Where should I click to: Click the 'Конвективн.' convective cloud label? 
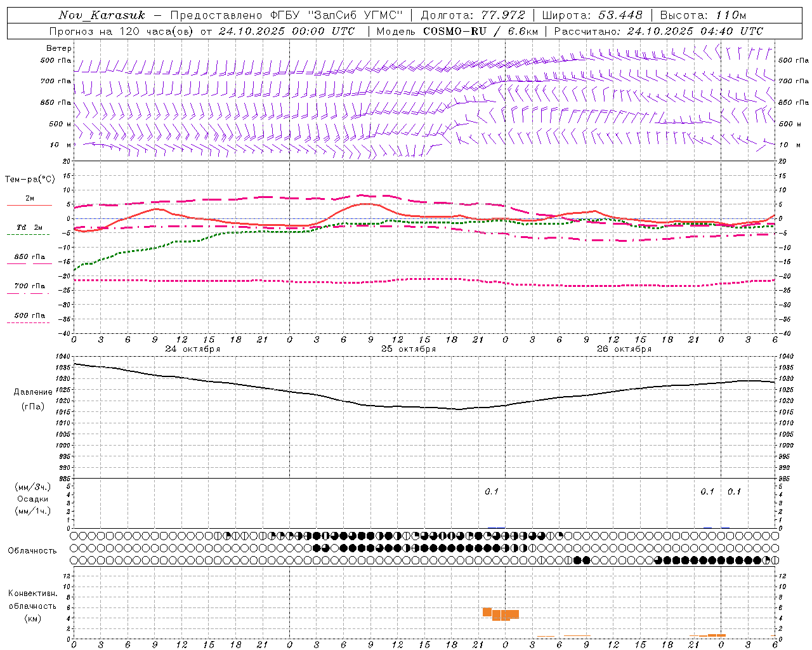(x=32, y=594)
